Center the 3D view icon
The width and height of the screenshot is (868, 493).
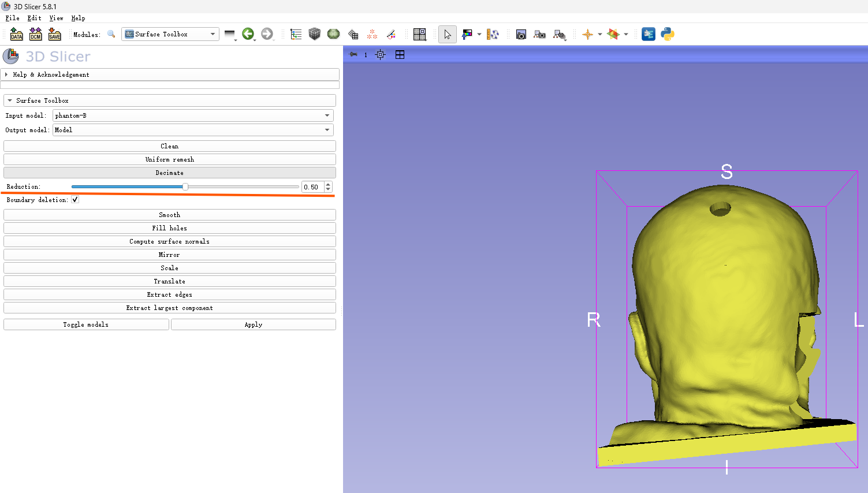pos(380,55)
